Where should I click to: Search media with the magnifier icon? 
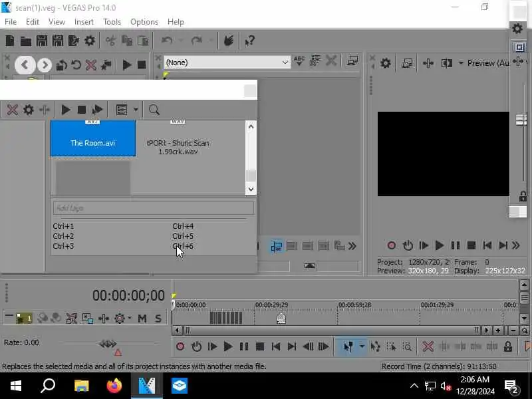click(x=154, y=110)
